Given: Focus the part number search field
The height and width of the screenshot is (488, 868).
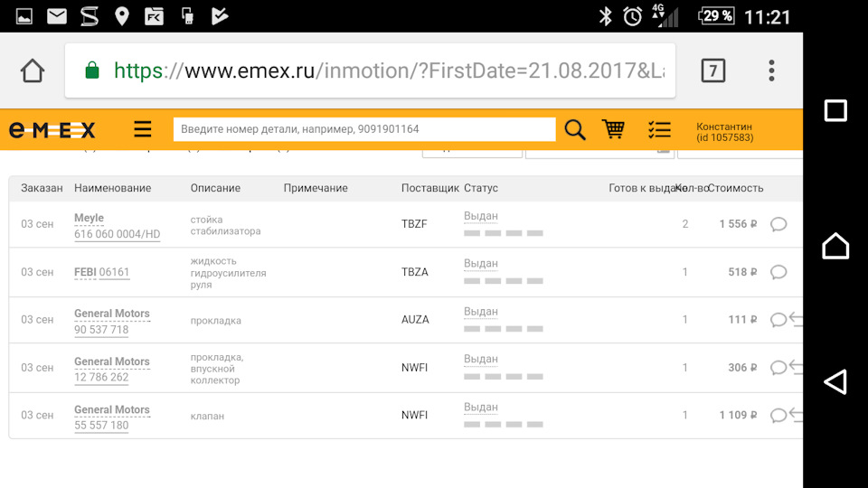Looking at the screenshot, I should tap(364, 129).
